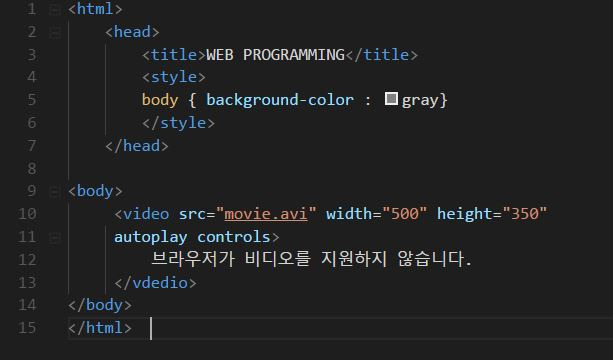Click the text WEB PROGRAMMING

point(275,55)
